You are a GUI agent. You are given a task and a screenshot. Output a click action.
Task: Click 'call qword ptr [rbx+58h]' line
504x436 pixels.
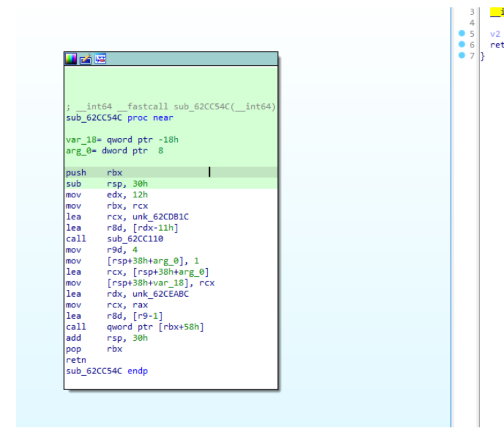tap(135, 327)
